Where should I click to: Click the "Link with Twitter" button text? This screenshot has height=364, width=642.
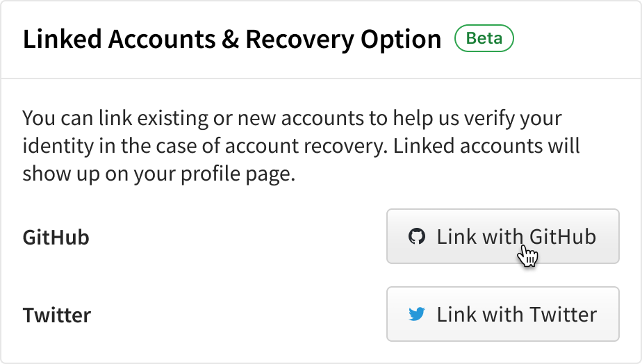516,315
